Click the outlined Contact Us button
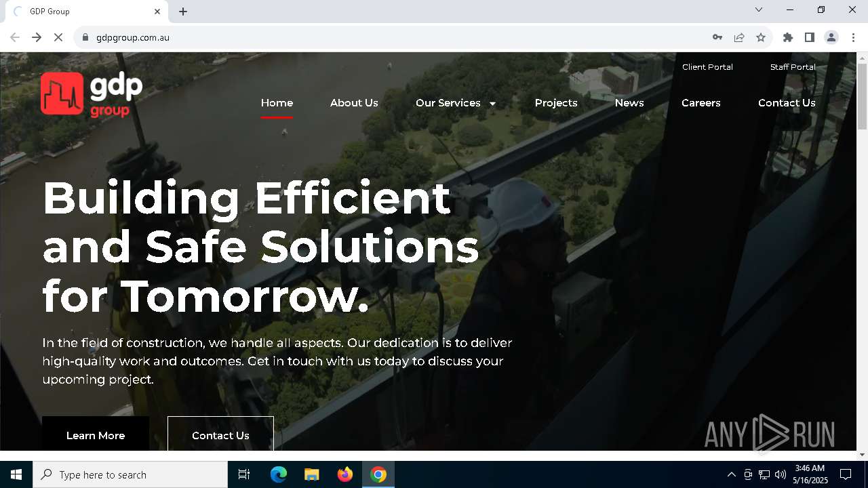The height and width of the screenshot is (488, 868). [220, 434]
